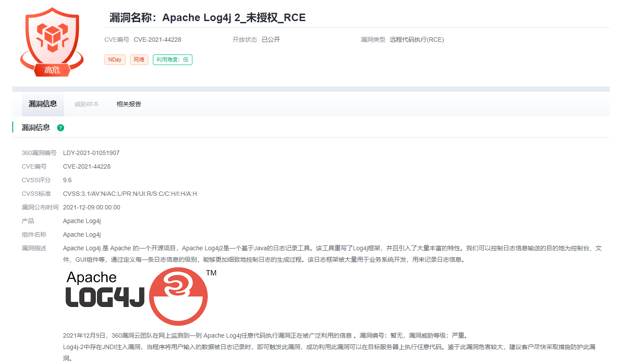Click the 360 ID LDY-2021-01051907

coord(91,153)
